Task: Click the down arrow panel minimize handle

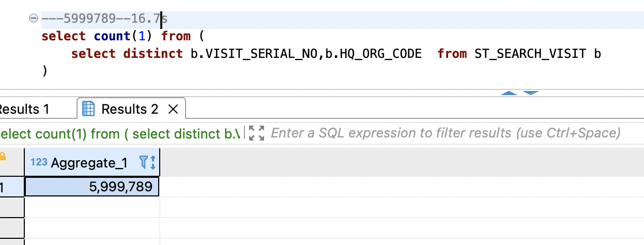Action: 531,93
